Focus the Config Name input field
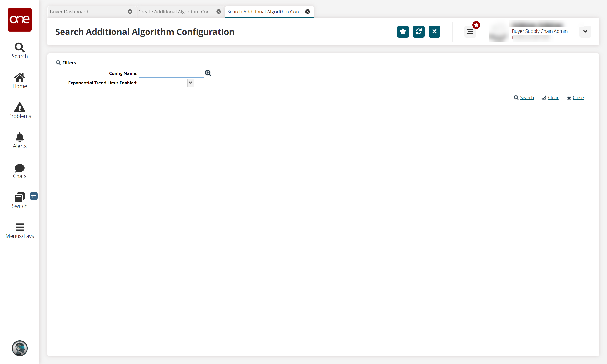607x364 pixels. point(171,73)
